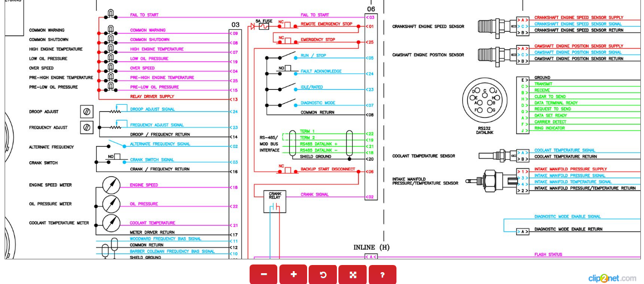Select the droop adjust potentiometer symbol
644x284 pixels.
tap(87, 111)
